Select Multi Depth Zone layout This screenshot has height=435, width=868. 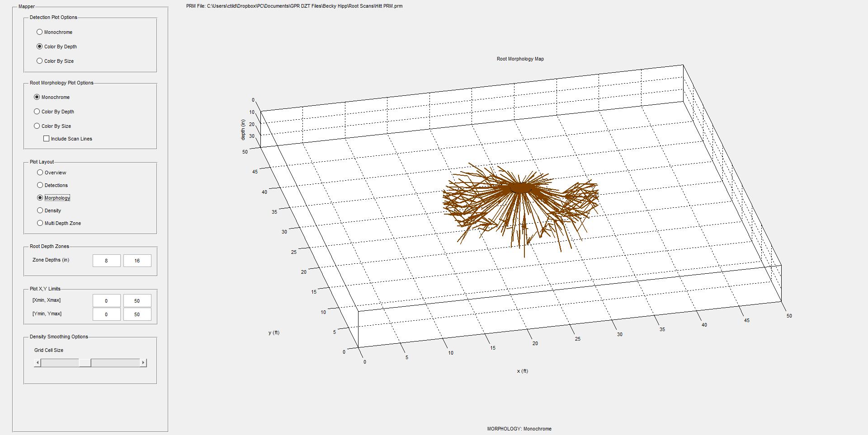39,223
